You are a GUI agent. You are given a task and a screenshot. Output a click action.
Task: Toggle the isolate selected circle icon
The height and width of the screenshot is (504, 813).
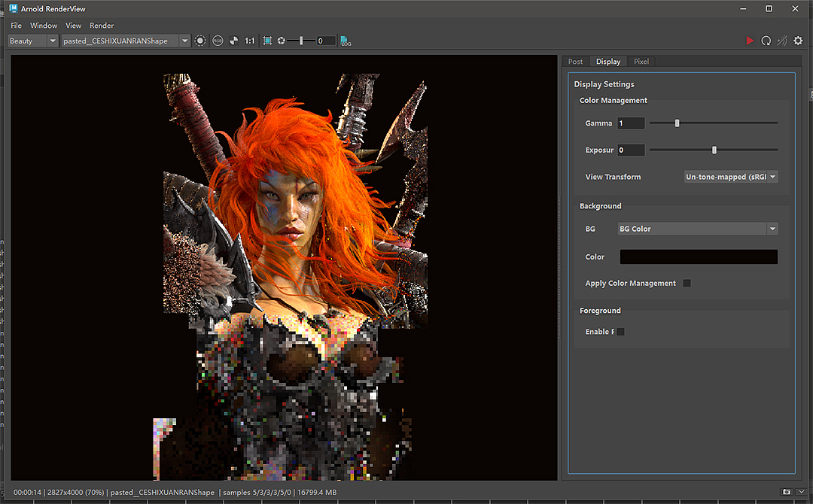pos(200,41)
